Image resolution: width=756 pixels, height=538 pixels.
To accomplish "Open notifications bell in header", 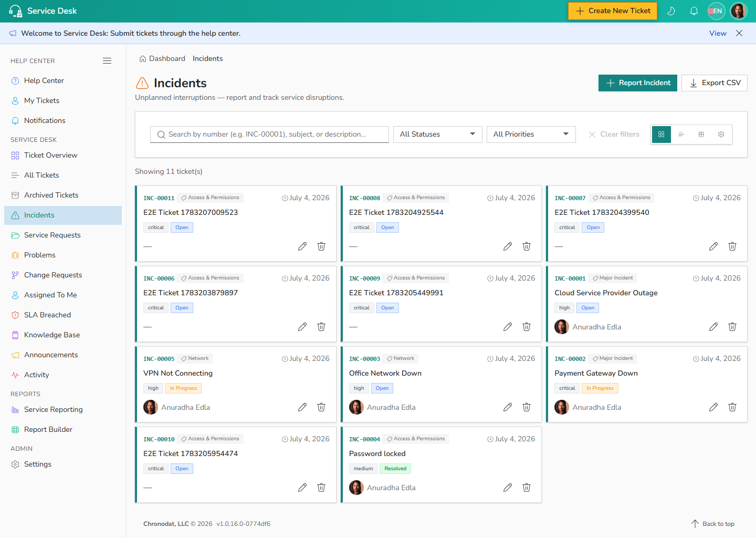I will tap(694, 11).
